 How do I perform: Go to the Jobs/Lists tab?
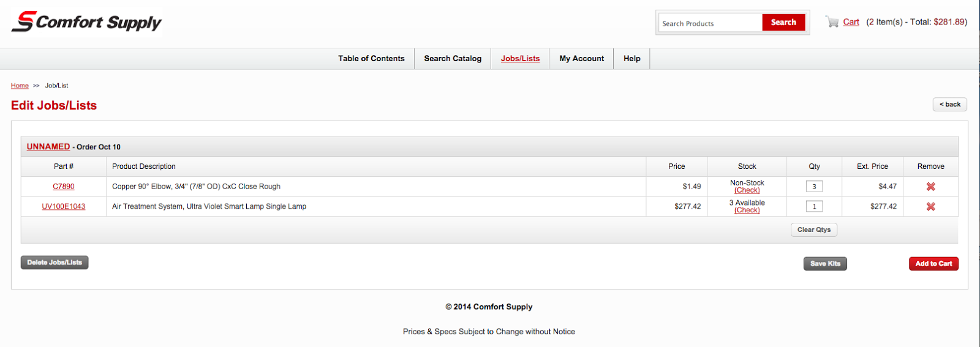coord(520,59)
